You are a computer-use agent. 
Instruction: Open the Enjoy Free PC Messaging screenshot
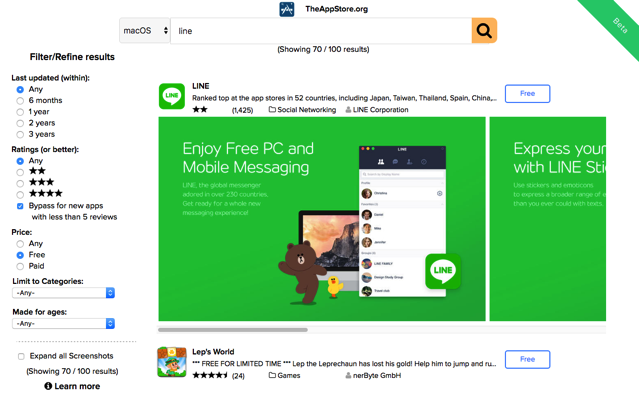322,219
